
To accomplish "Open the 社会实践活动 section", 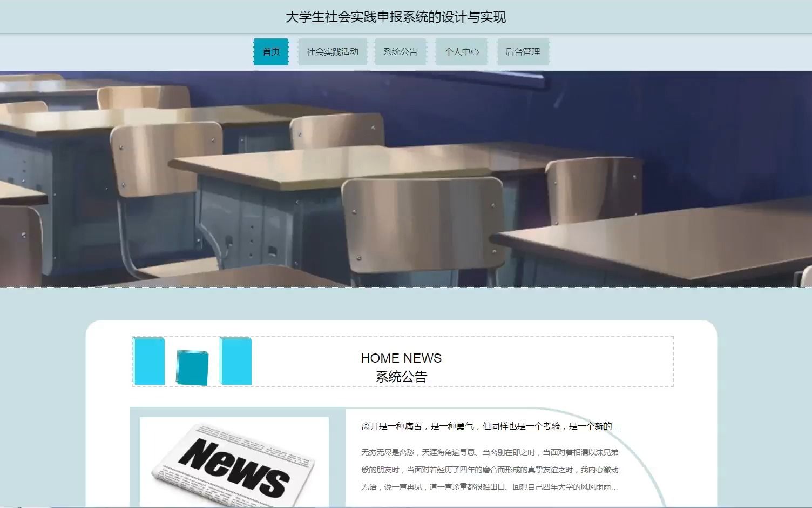I will [x=333, y=51].
